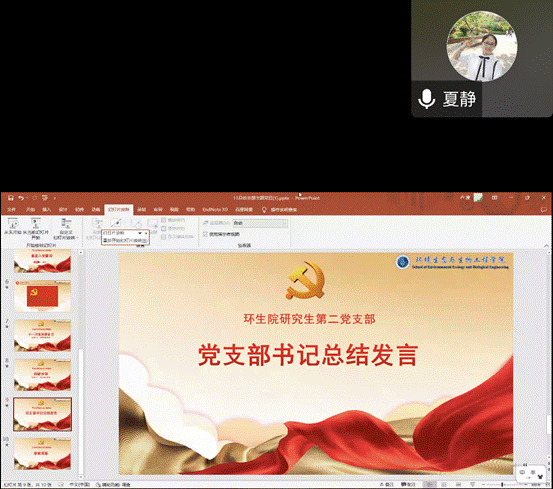Switch to Reading view icon in status bar

coord(458,484)
